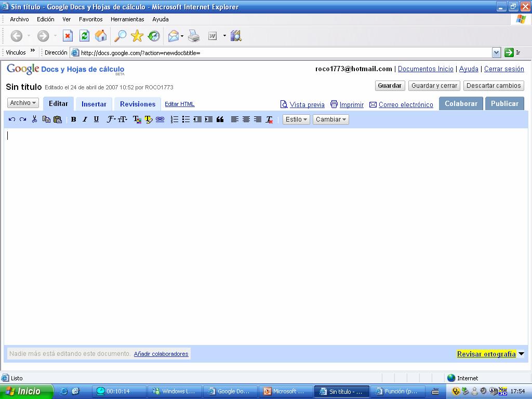This screenshot has height=399, width=532.
Task: Cut selection with the scissors icon
Action: coord(34,119)
